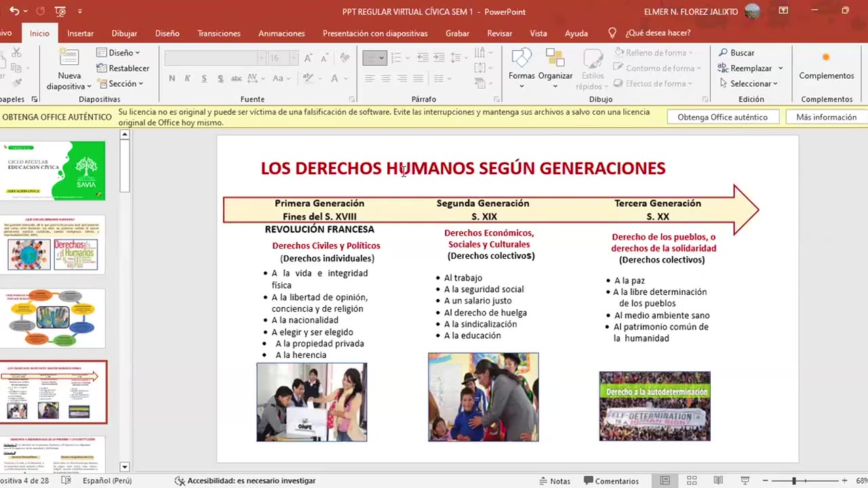
Task: Click Obtenga Office auténtico button
Action: click(x=722, y=117)
